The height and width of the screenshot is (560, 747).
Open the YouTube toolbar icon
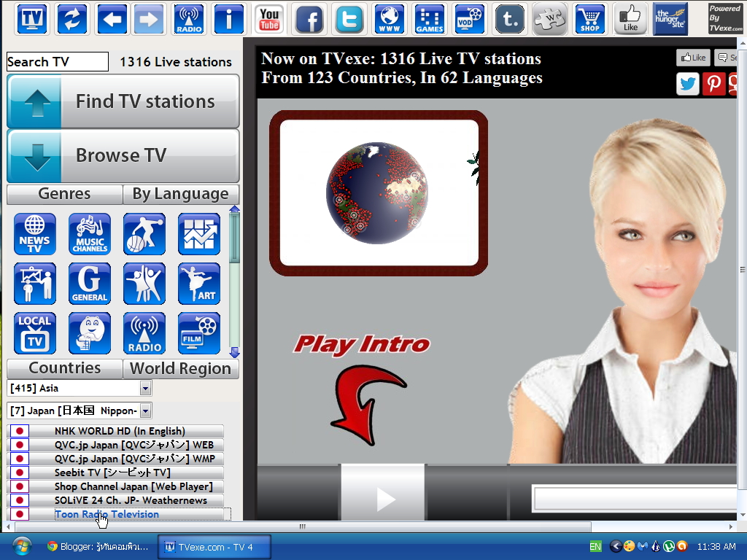coord(269,19)
